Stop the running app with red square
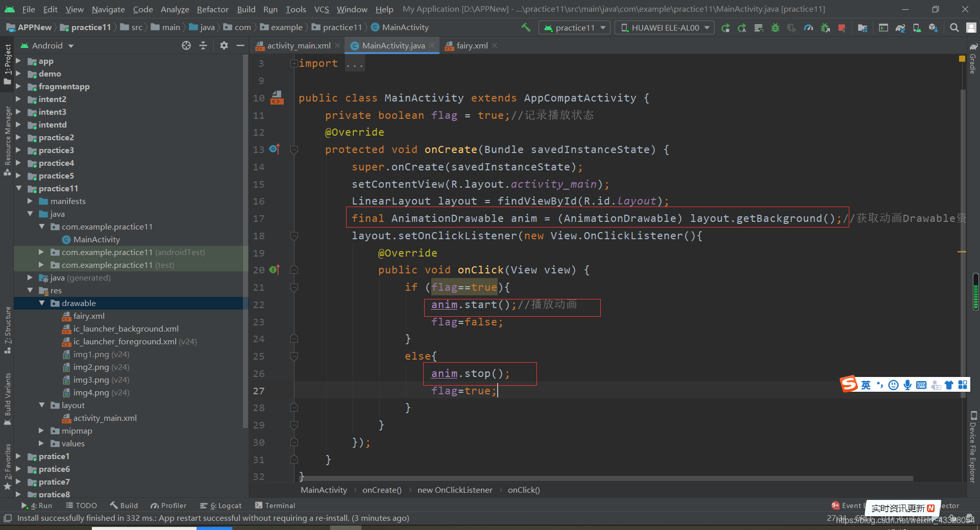 [x=842, y=28]
